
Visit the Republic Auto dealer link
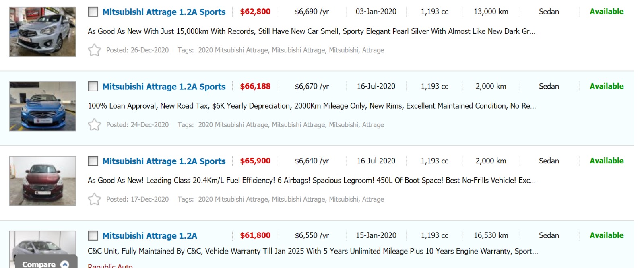click(110, 266)
